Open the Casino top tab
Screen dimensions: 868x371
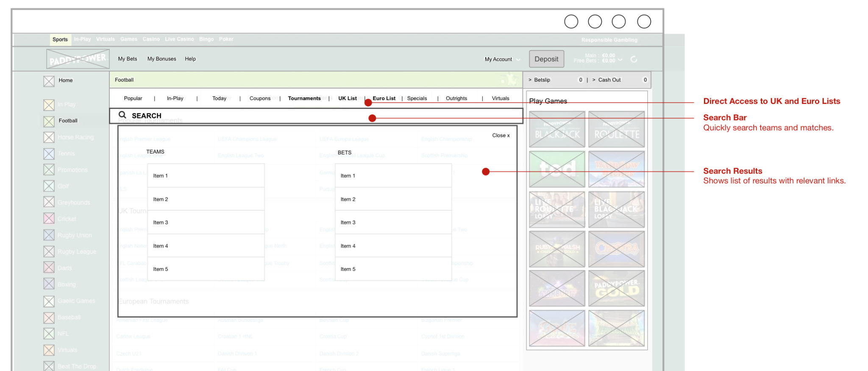coord(151,39)
